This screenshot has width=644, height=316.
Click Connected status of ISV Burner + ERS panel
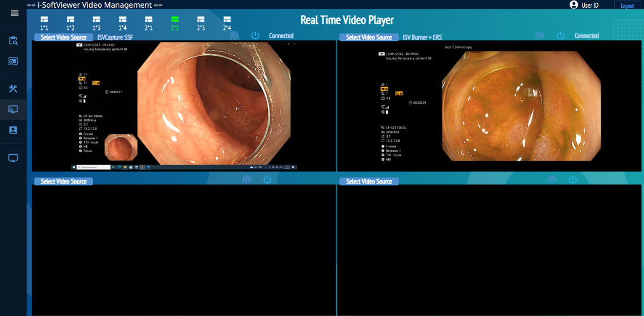[x=586, y=35]
